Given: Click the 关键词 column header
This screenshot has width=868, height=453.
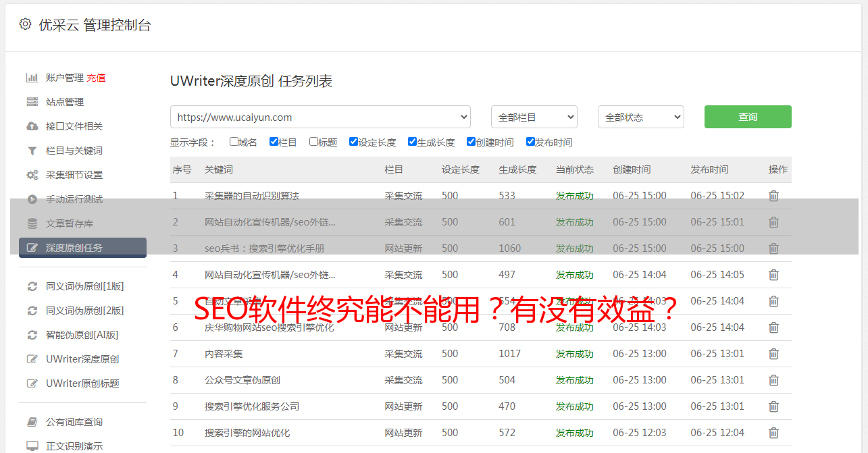Looking at the screenshot, I should (219, 169).
